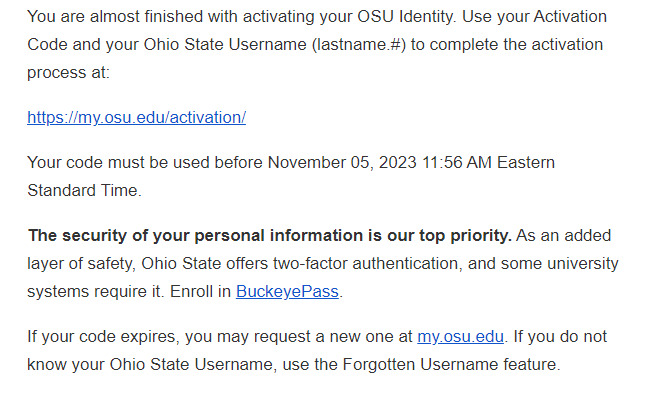Click the words 'Forgotten Username feature'

(x=451, y=365)
